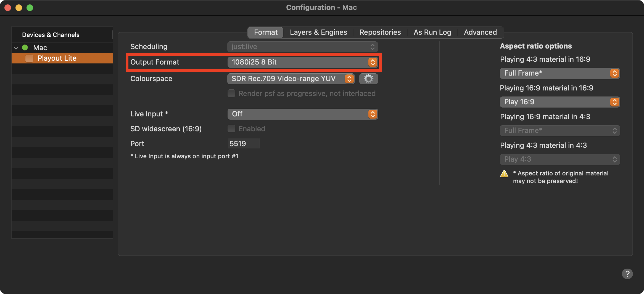Collapse the Mac device tree chevron
The image size is (644, 294).
tap(16, 48)
